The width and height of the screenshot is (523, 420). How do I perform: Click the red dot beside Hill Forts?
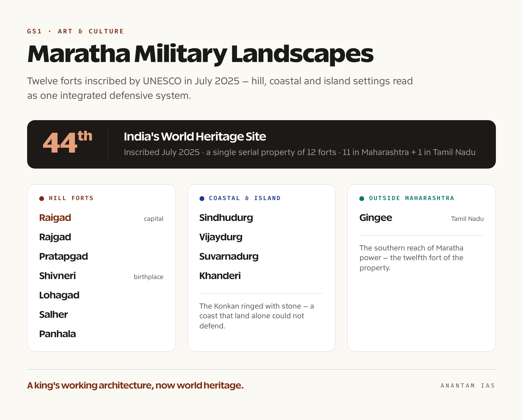(x=42, y=198)
